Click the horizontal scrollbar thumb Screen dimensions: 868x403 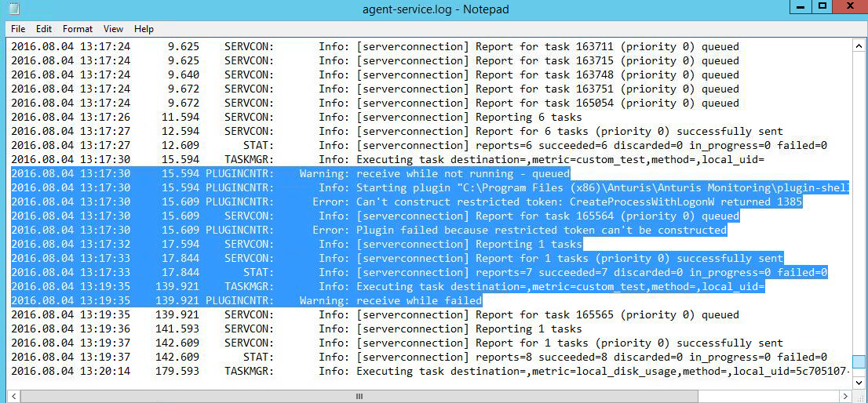pyautogui.click(x=359, y=396)
